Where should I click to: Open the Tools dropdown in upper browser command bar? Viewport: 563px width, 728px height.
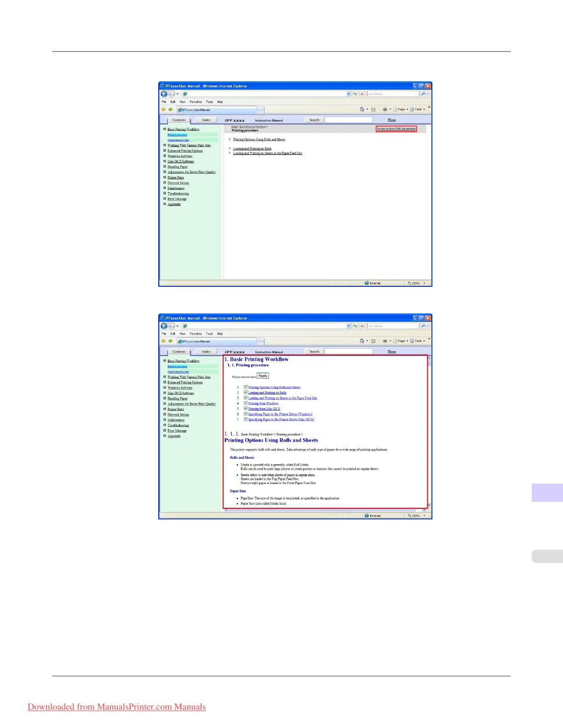pyautogui.click(x=418, y=109)
